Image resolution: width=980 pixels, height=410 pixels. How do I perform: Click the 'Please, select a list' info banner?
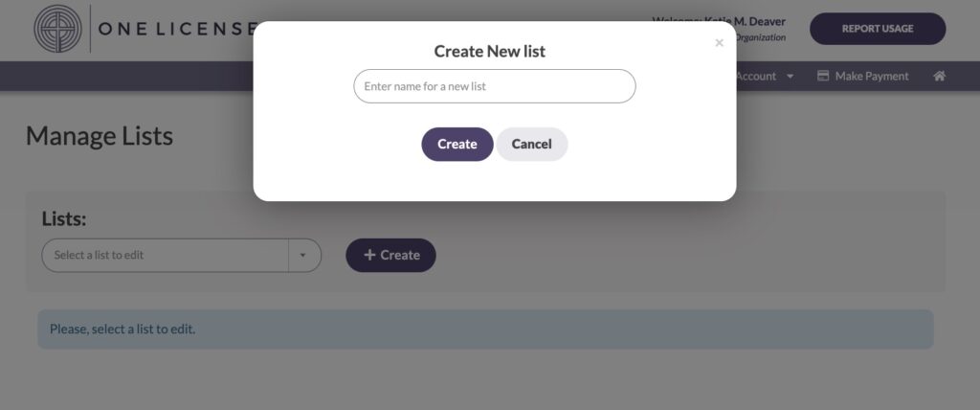point(485,329)
